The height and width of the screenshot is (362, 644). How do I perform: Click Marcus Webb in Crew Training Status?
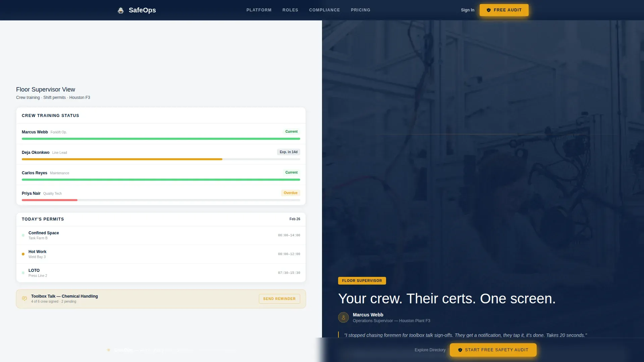click(35, 132)
